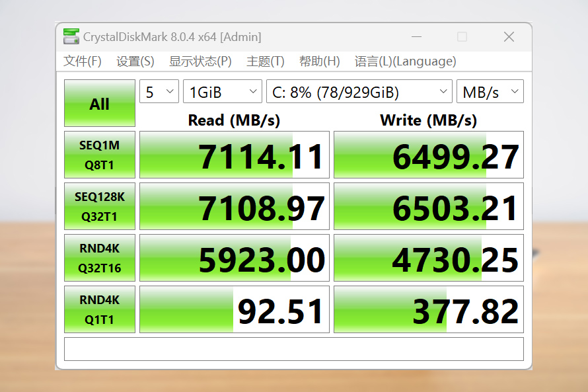Select the RND4K Q32T16 read result 5923.00

(235, 258)
